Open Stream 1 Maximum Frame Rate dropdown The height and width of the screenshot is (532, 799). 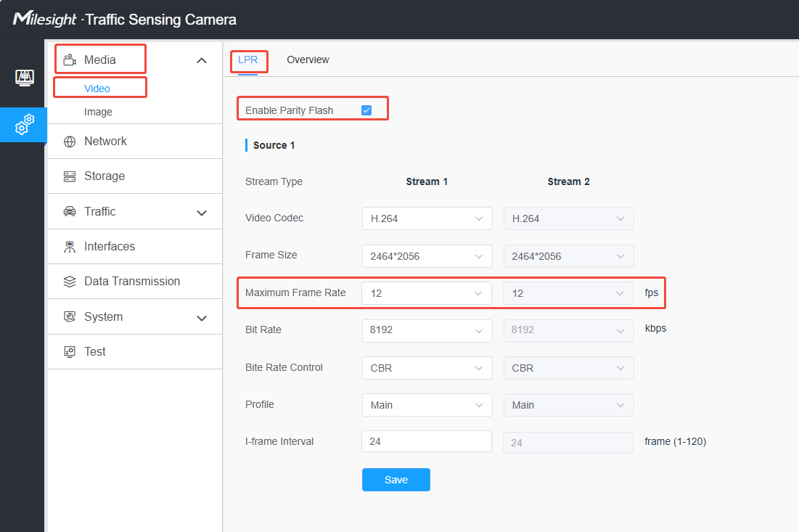click(x=427, y=293)
